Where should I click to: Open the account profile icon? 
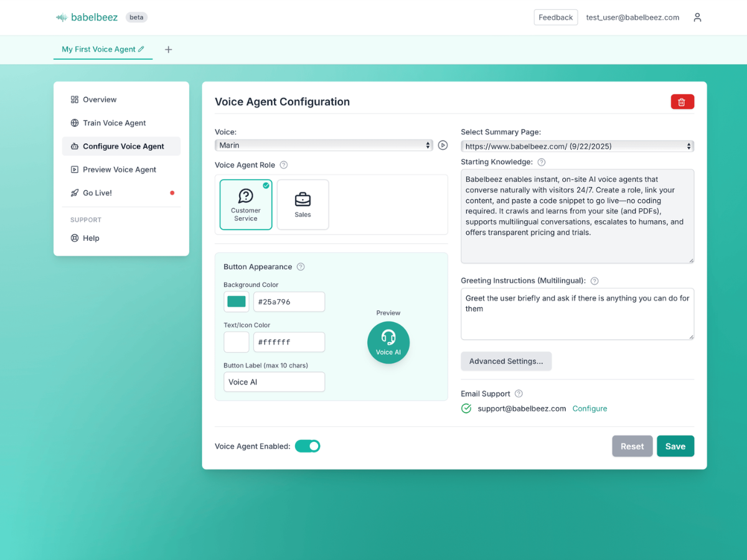(x=697, y=17)
